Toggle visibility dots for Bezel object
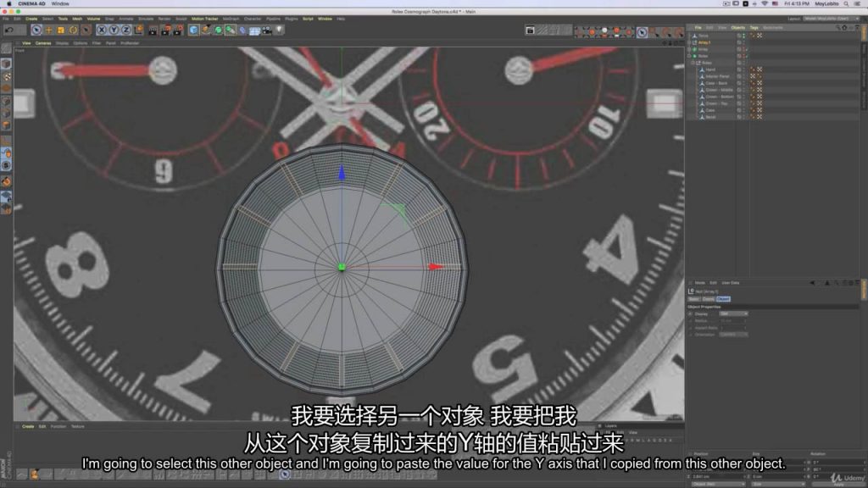 coord(744,117)
